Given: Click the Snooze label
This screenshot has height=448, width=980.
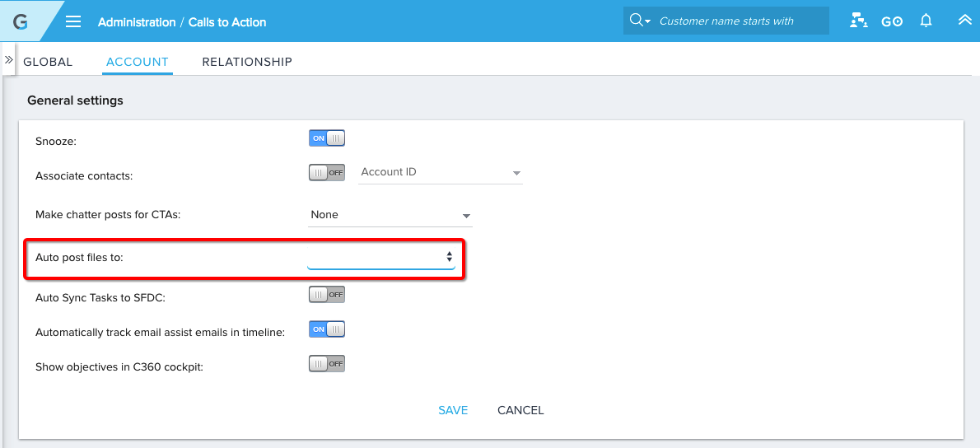Looking at the screenshot, I should click(56, 142).
